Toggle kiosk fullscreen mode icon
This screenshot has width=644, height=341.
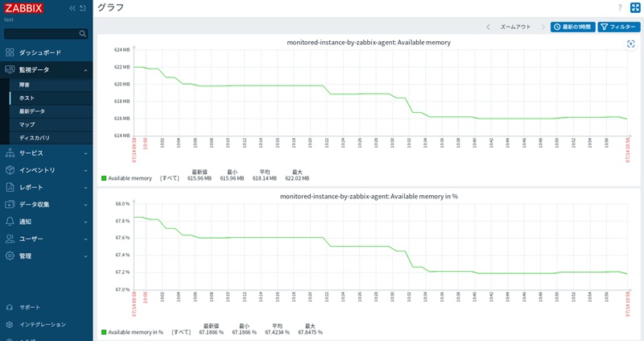[x=635, y=7]
